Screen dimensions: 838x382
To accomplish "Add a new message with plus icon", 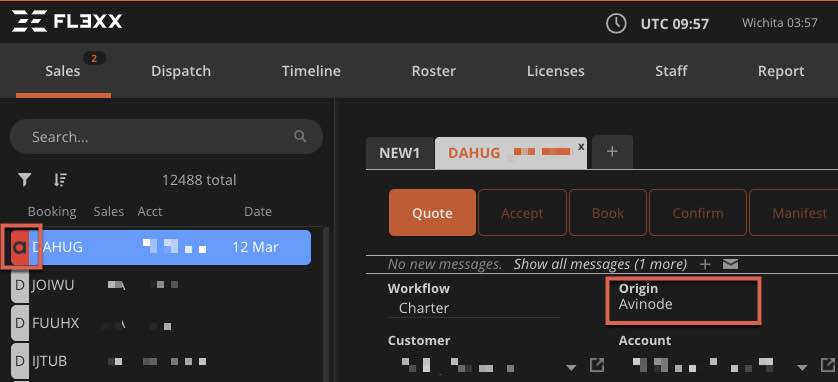I will coord(705,264).
